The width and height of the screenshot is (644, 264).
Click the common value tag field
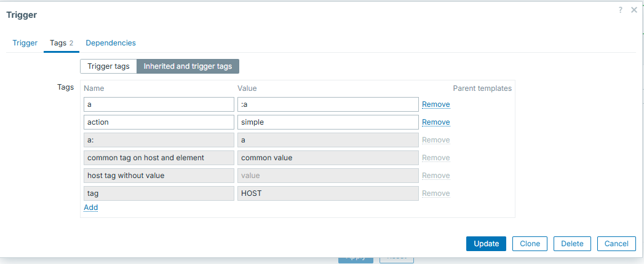[327, 158]
